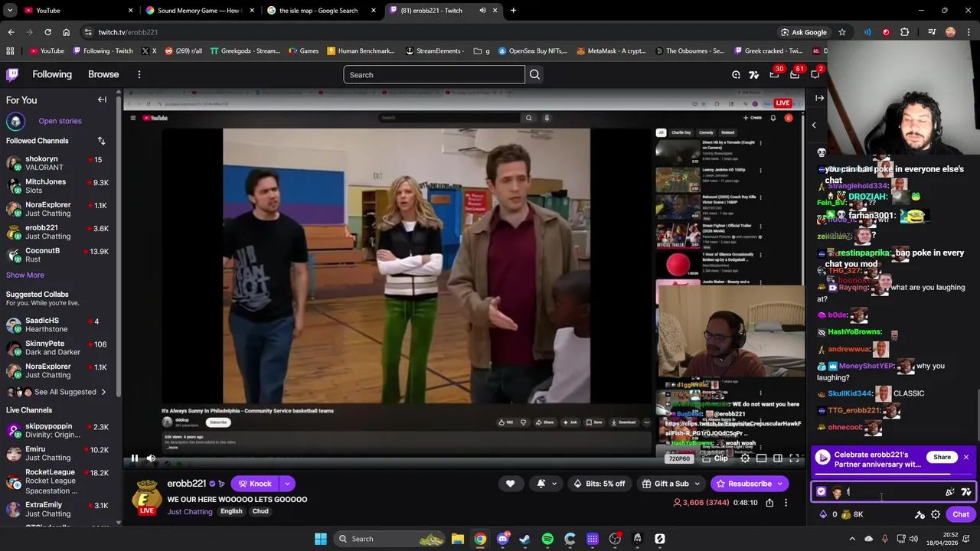This screenshot has height=551, width=980.
Task: Click the English tag
Action: coord(231,511)
